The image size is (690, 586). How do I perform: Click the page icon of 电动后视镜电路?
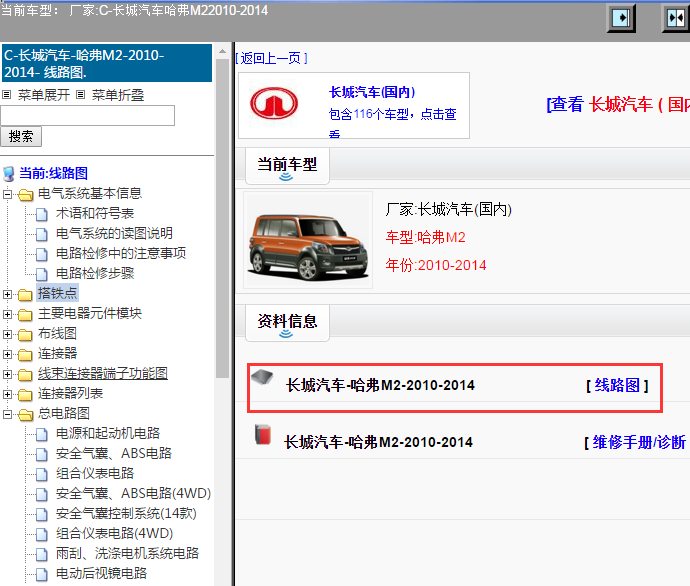click(42, 574)
